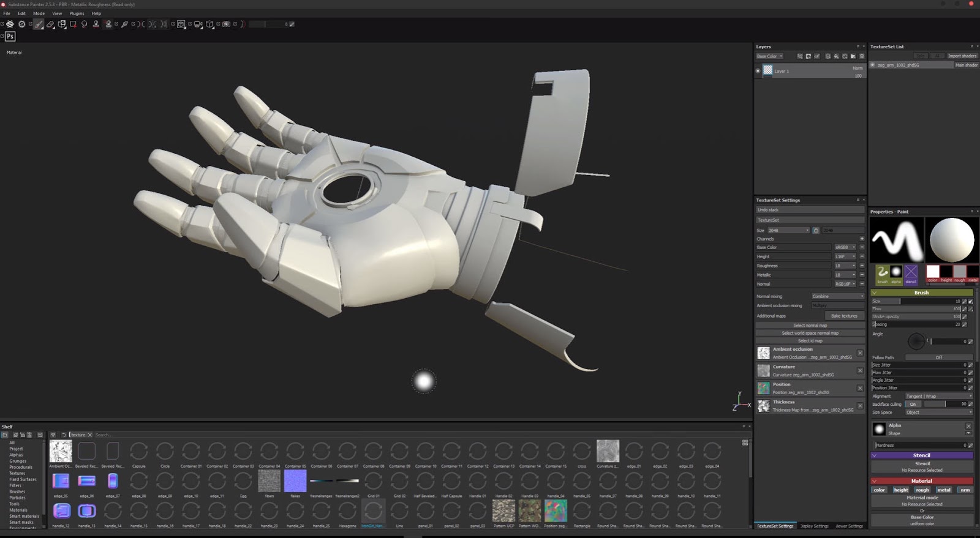The width and height of the screenshot is (980, 538).
Task: Toggle zeg_arm_1002_shdSG texture set visibility
Action: click(x=873, y=65)
